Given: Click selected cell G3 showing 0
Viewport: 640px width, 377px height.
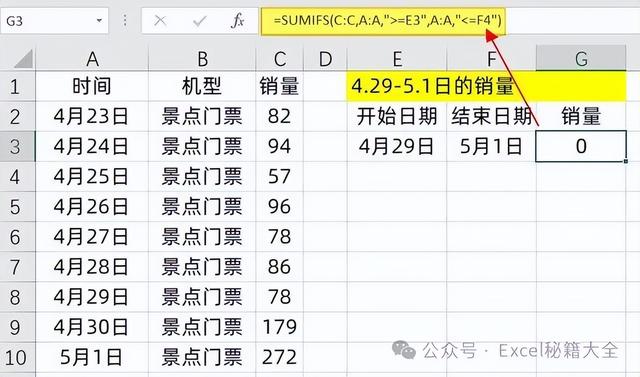Looking at the screenshot, I should tap(581, 146).
